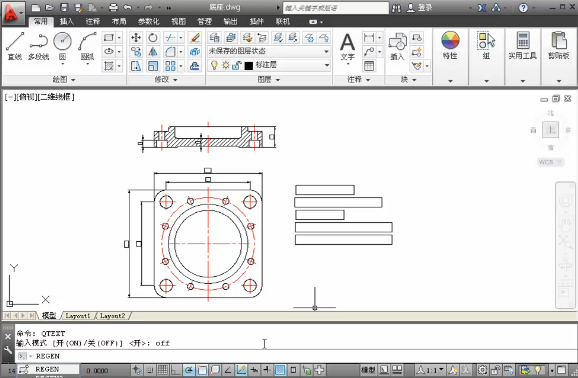Open the layer state dropdown (未保存的图层状态)
The width and height of the screenshot is (578, 378).
(x=268, y=51)
